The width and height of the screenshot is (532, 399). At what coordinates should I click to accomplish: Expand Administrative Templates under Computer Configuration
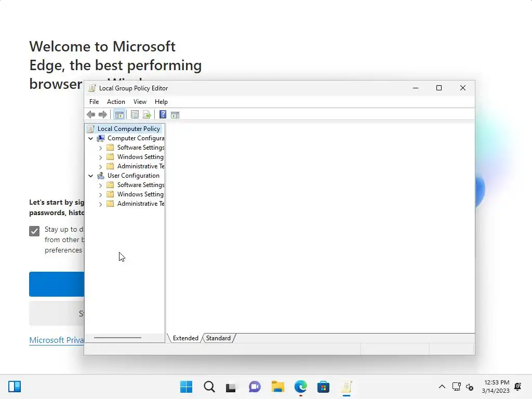pos(100,167)
